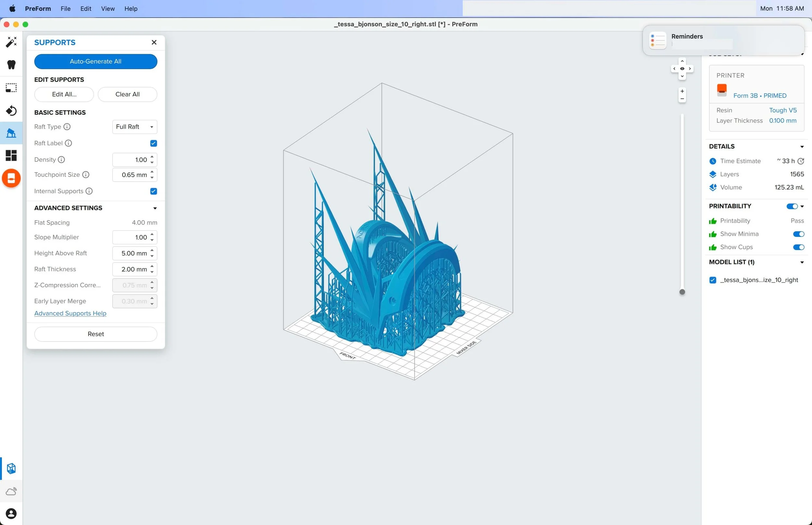The image size is (812, 525).
Task: Open the Orientation tool in sidebar
Action: tap(11, 110)
